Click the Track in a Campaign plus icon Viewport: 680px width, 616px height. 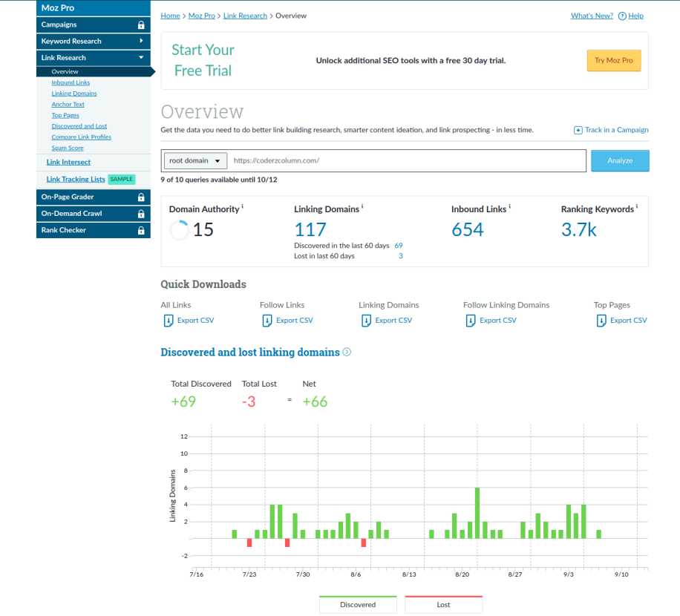pos(578,130)
